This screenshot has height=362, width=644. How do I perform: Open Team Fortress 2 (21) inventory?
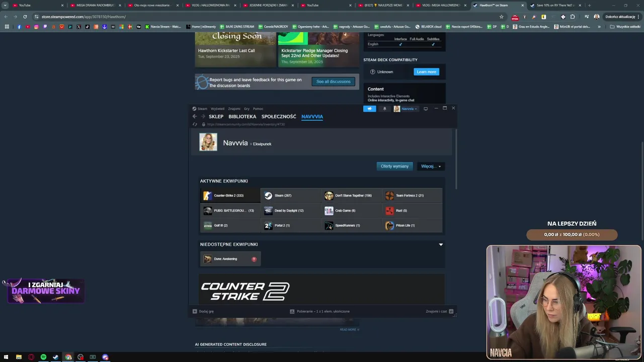(x=412, y=196)
